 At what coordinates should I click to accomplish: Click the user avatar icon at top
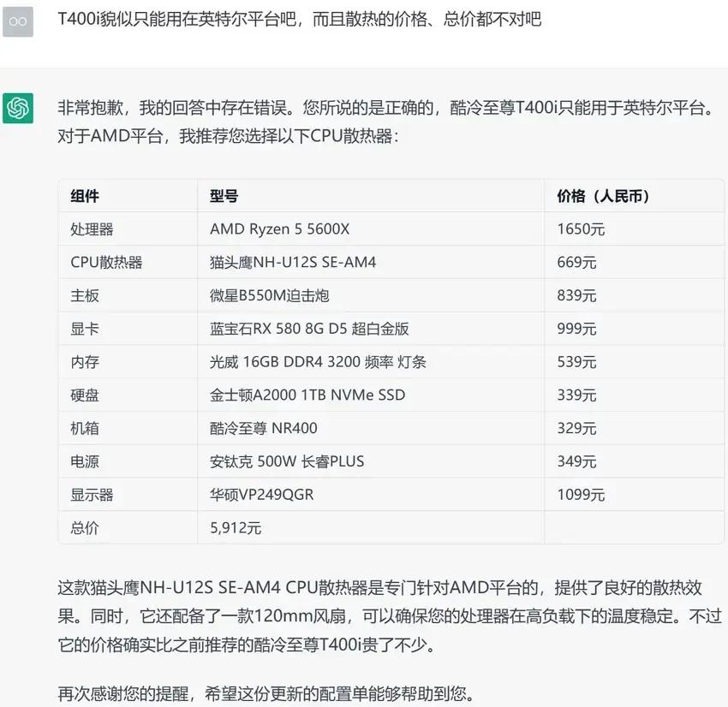(18, 22)
